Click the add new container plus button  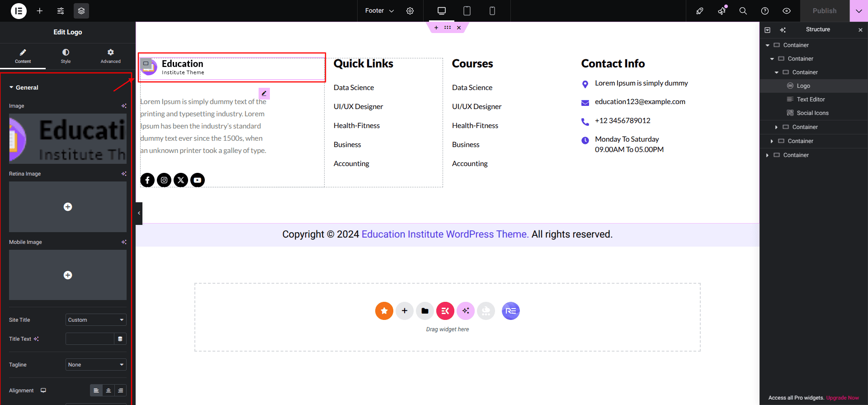405,311
